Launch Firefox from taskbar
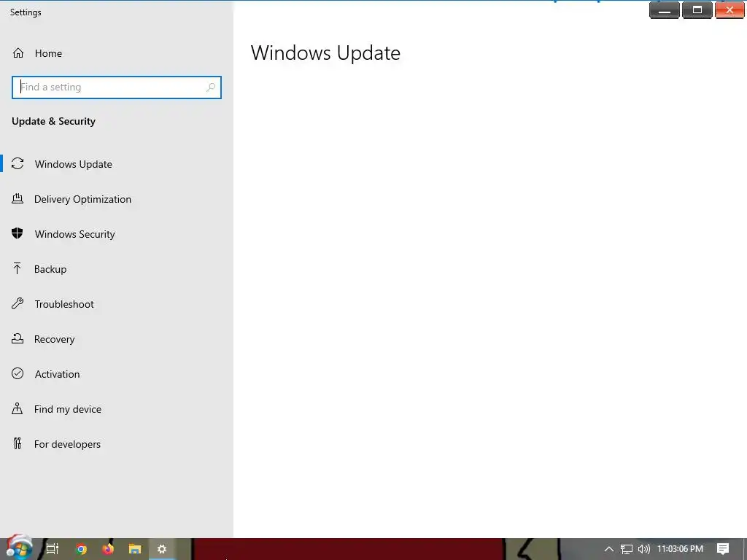The image size is (747, 560). click(x=108, y=549)
